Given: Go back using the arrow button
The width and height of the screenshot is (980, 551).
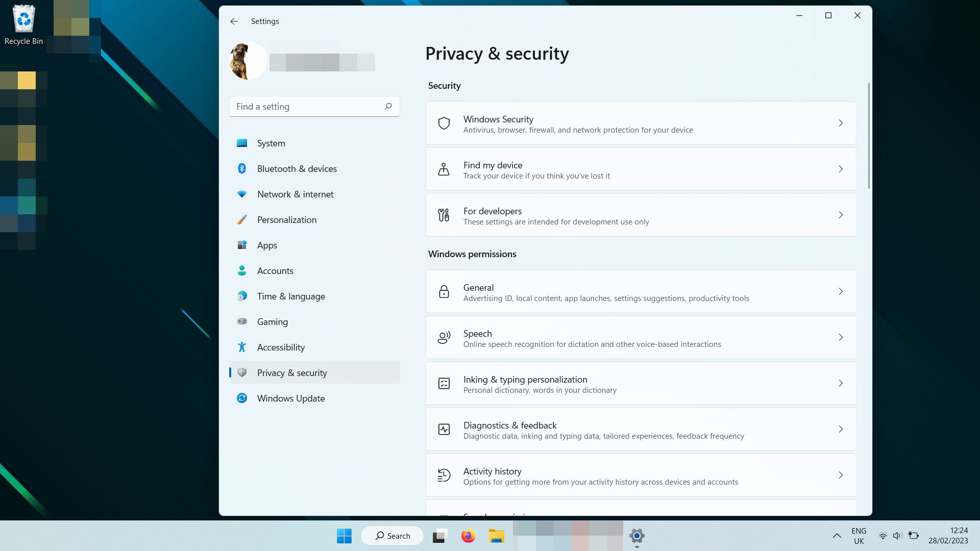Looking at the screenshot, I should [234, 21].
